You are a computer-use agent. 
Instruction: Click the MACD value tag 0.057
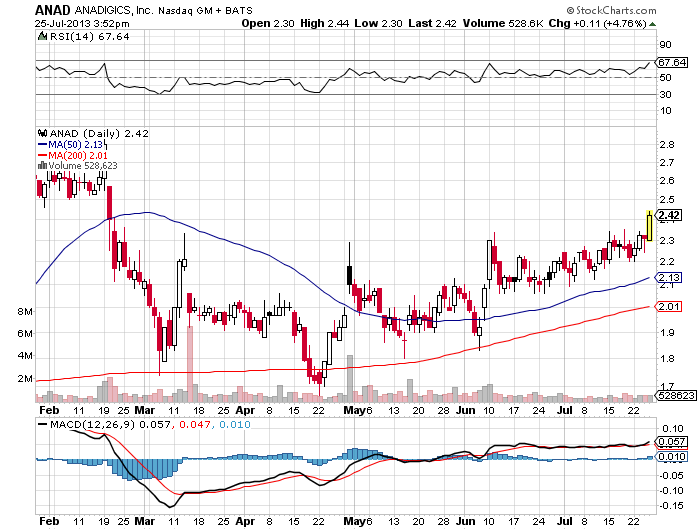(670, 442)
